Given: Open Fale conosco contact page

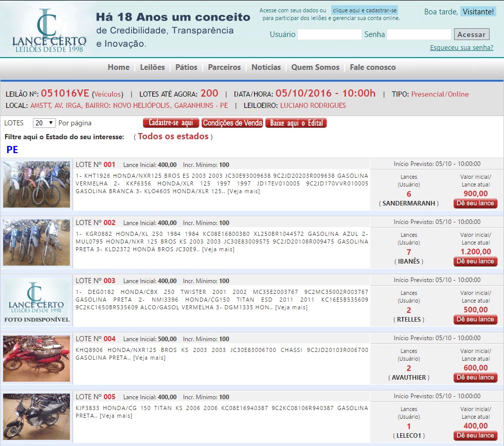Looking at the screenshot, I should (373, 67).
